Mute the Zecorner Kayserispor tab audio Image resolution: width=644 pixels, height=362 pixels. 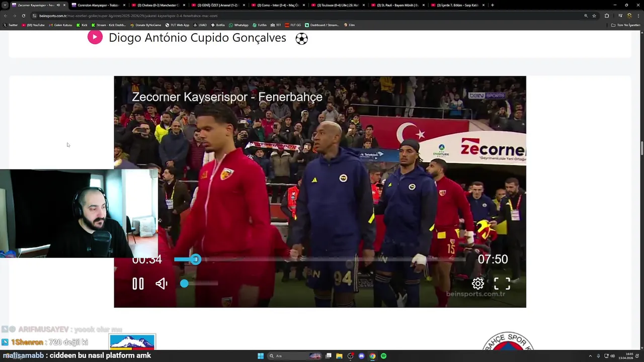(58, 5)
